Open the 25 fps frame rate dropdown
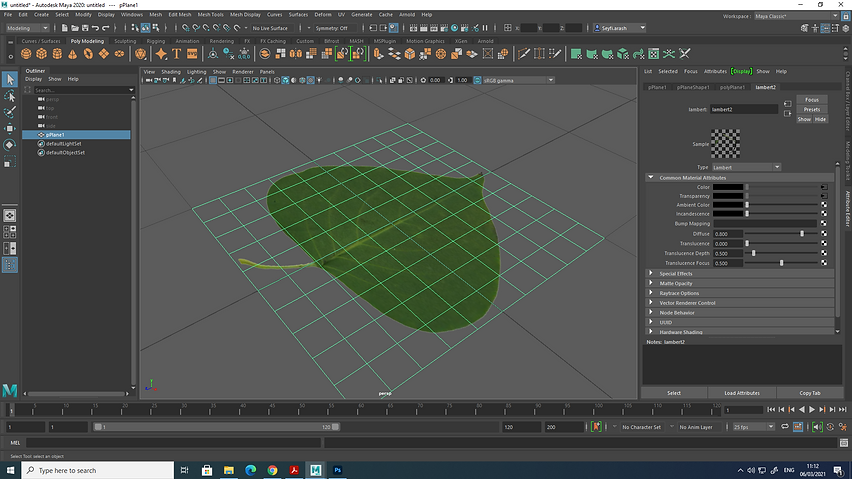The width and height of the screenshot is (852, 479). pos(753,427)
